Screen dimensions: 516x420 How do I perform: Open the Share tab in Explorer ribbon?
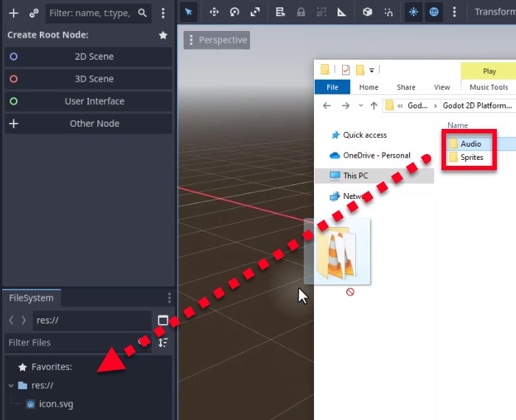(406, 87)
